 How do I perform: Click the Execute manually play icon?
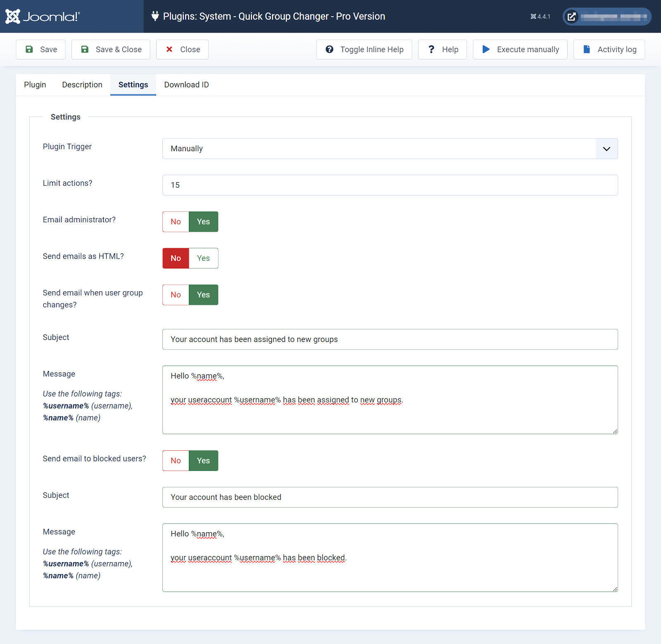coord(486,49)
